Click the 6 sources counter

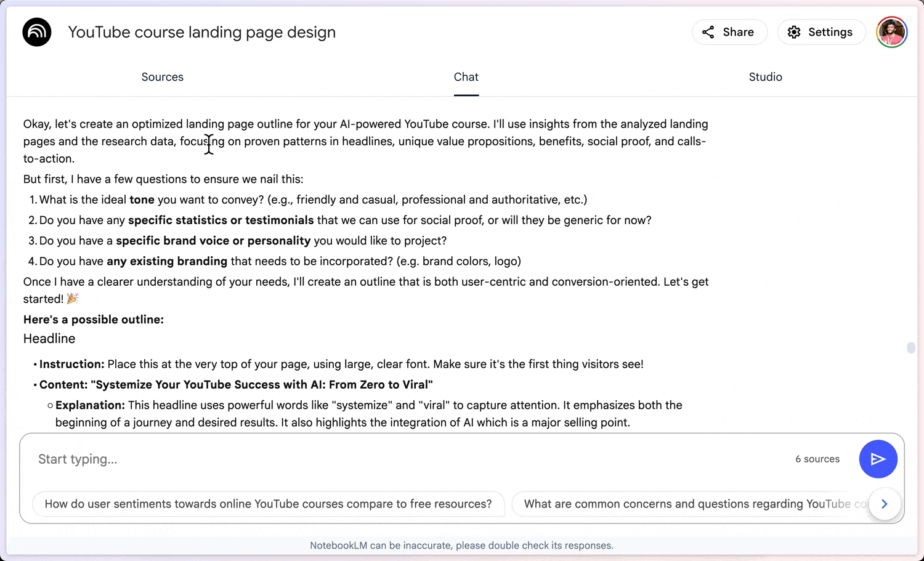pos(817,459)
